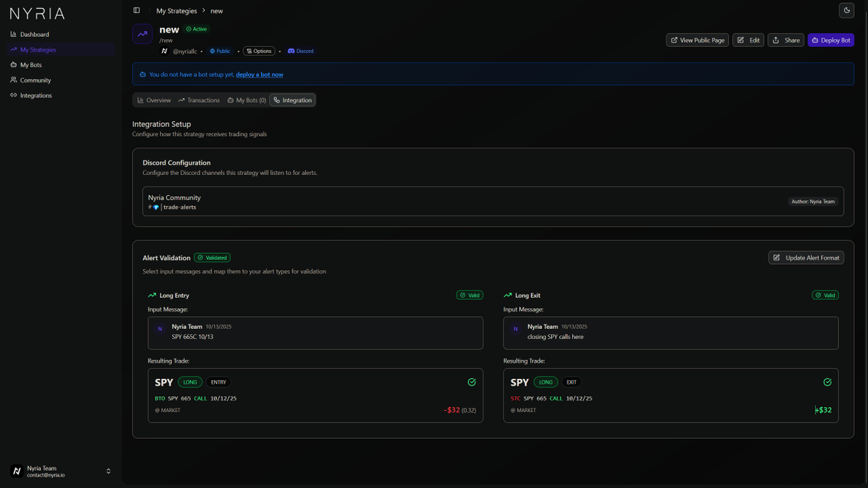Click the NYRIA logo in sidebar

click(x=37, y=13)
